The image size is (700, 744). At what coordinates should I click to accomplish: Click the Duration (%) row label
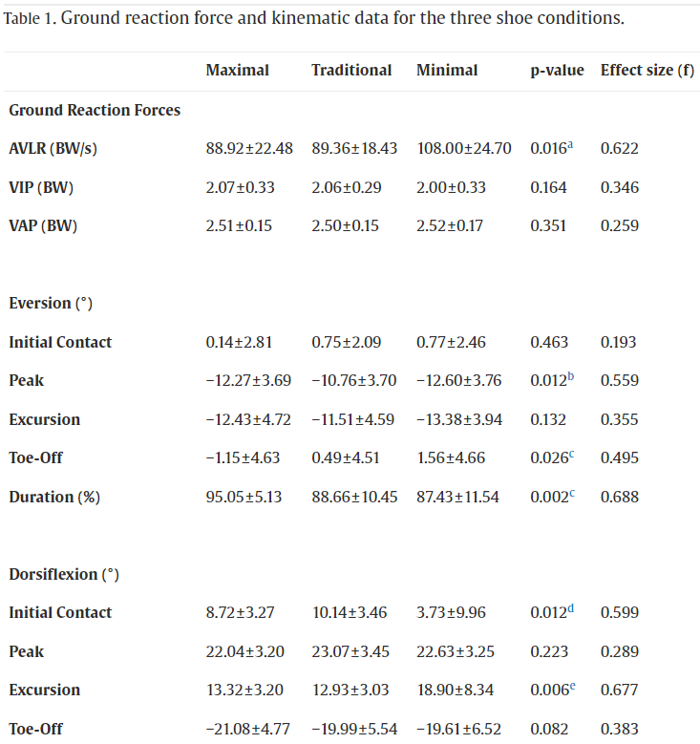tap(54, 497)
